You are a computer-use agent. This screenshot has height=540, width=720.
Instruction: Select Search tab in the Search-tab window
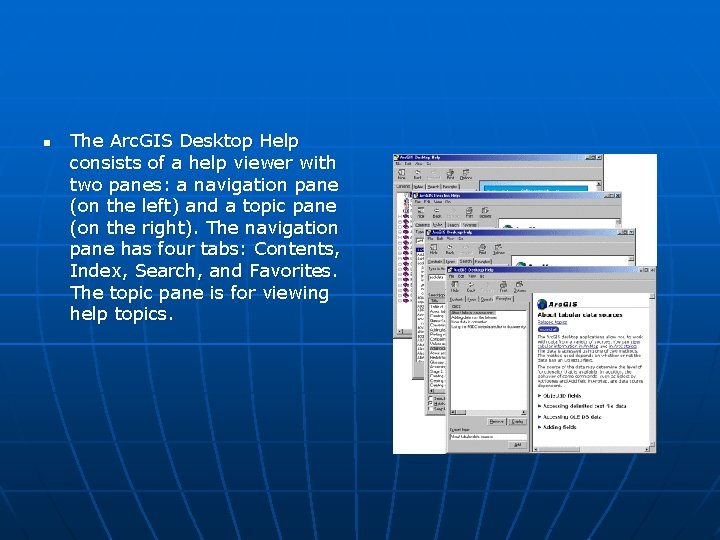pyautogui.click(x=466, y=261)
